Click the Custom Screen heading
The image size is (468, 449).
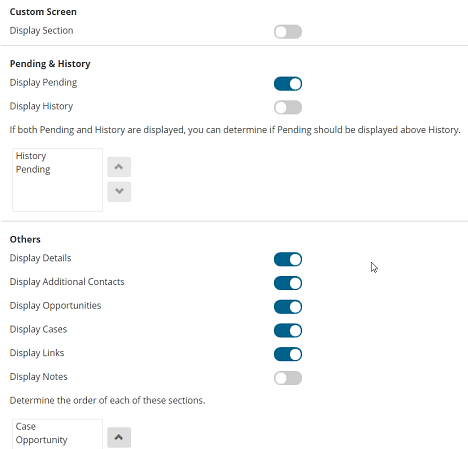(x=43, y=12)
